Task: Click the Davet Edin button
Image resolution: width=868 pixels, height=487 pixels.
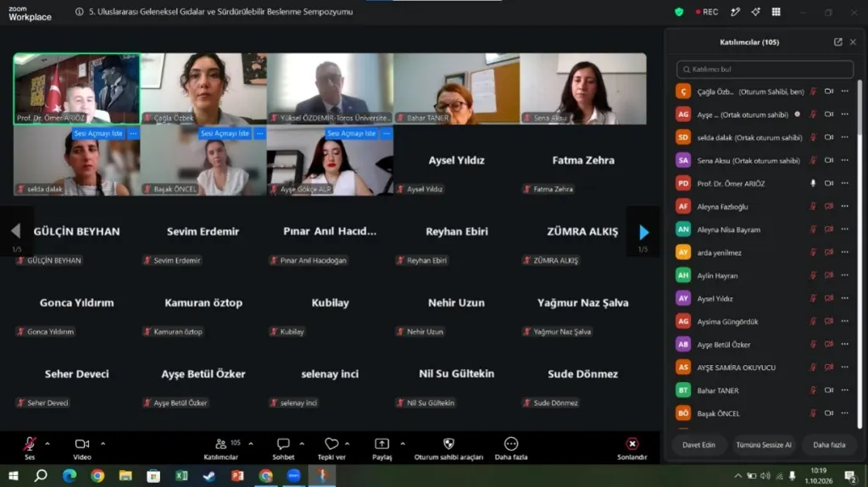Action: pyautogui.click(x=698, y=445)
